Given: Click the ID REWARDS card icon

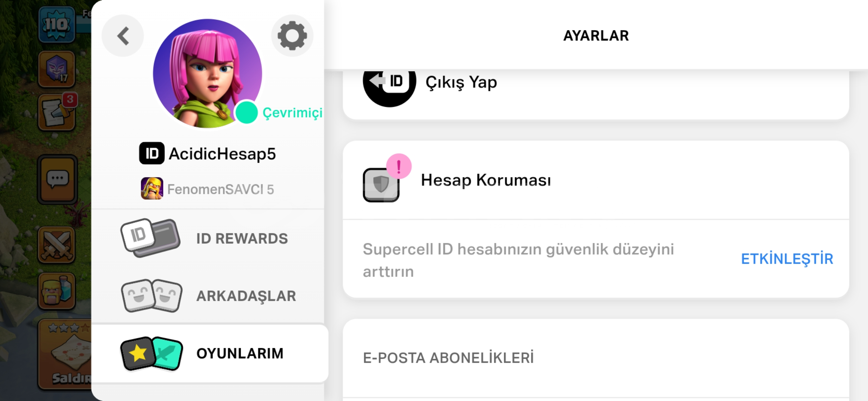Looking at the screenshot, I should tap(150, 238).
